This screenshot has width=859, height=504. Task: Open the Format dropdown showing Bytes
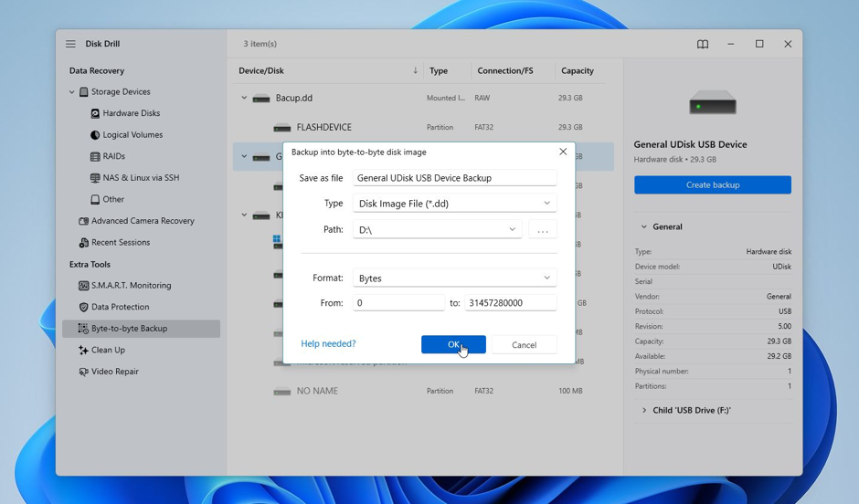(x=455, y=278)
